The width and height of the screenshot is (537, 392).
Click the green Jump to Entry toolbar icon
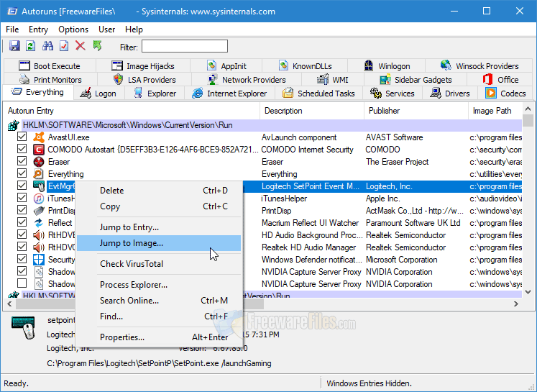point(98,46)
